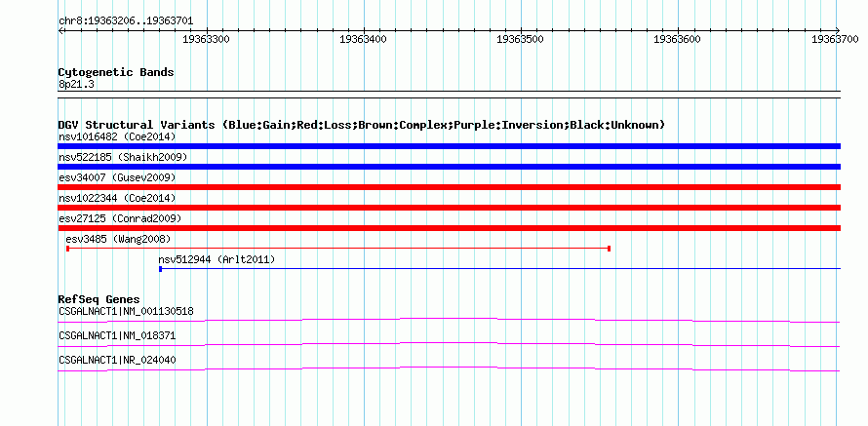Click the thin blue nsv512944 variant line
This screenshot has height=426, width=868.
500,269
